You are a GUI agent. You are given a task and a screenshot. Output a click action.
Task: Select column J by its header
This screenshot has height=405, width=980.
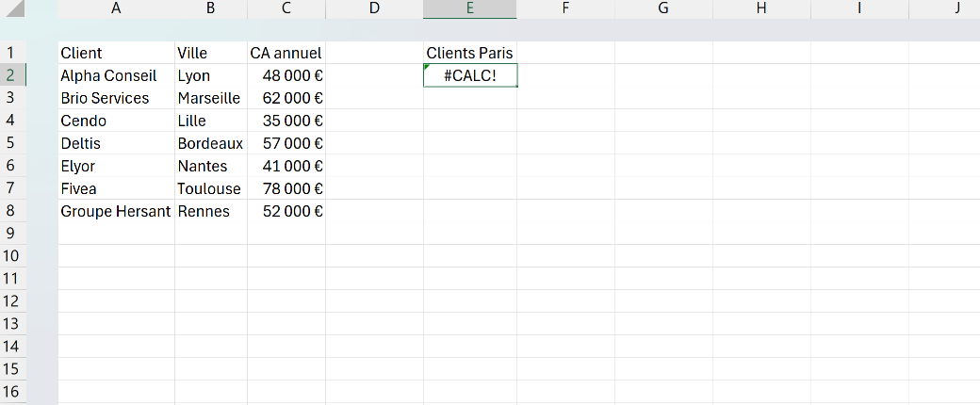(944, 8)
